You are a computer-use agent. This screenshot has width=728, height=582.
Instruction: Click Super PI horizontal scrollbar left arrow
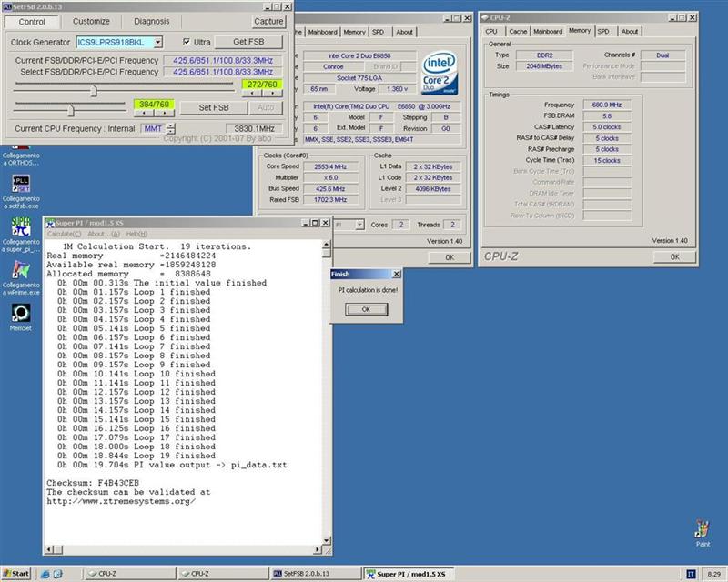tap(49, 549)
